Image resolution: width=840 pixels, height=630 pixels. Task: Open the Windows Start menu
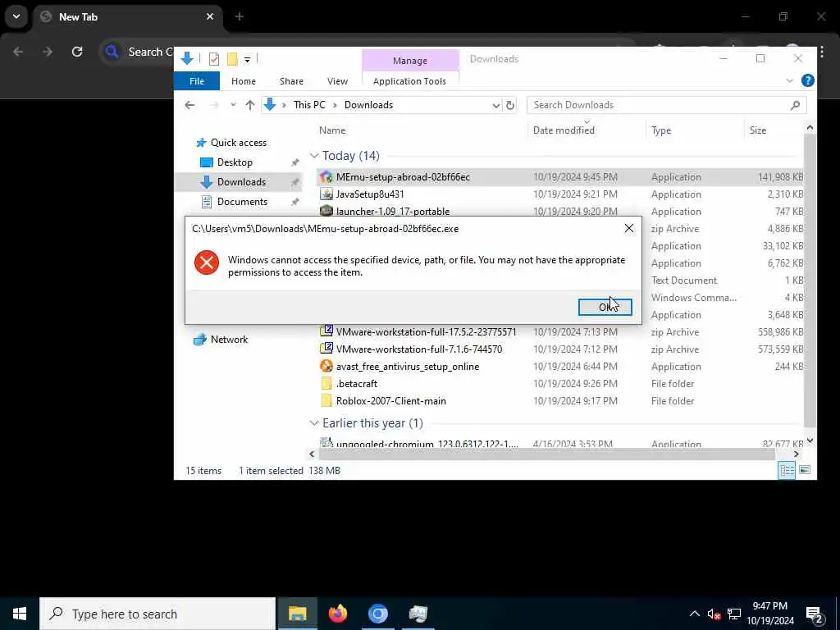20,614
